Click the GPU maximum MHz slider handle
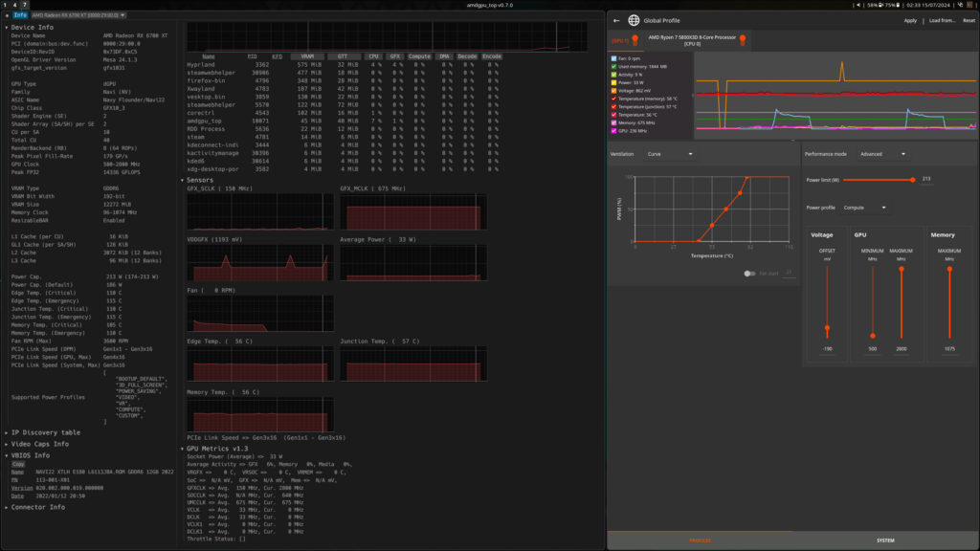 click(x=902, y=269)
